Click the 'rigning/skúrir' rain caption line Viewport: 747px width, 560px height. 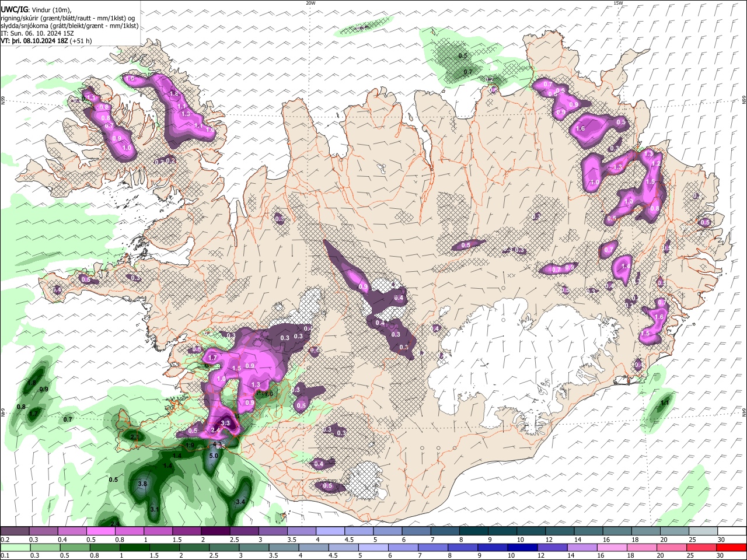pos(68,18)
